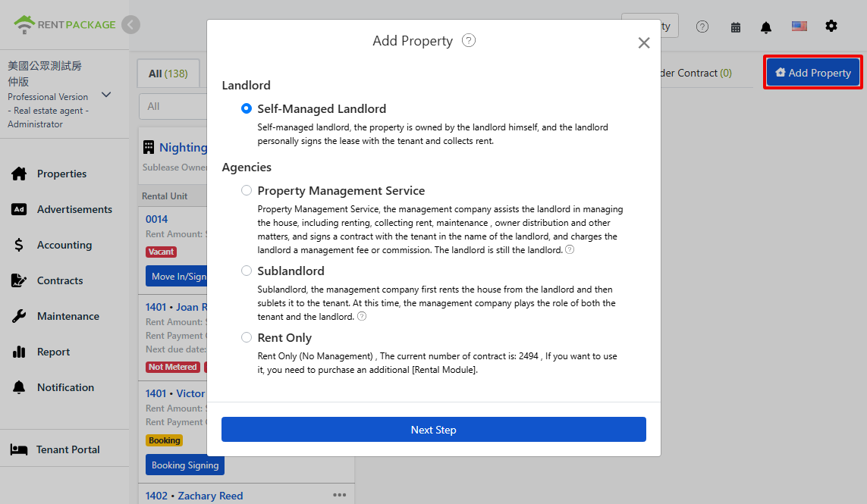Change language via the US flag icon
The width and height of the screenshot is (867, 504).
[799, 26]
